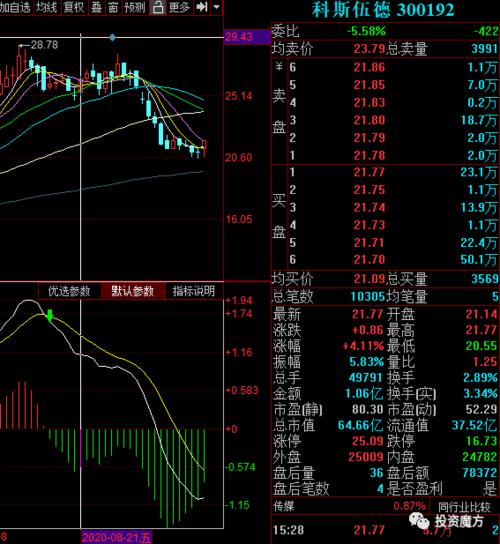Select the 默认参数 tab

pos(133,291)
